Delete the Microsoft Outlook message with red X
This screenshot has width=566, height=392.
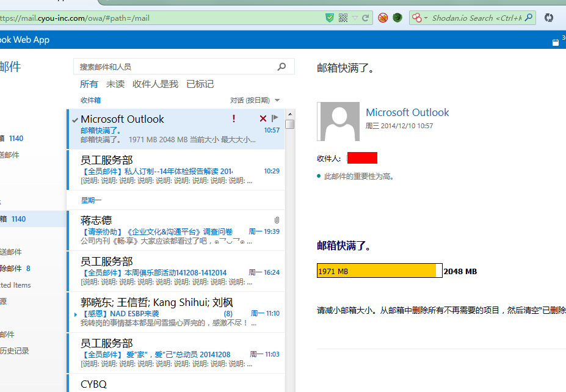tap(263, 118)
